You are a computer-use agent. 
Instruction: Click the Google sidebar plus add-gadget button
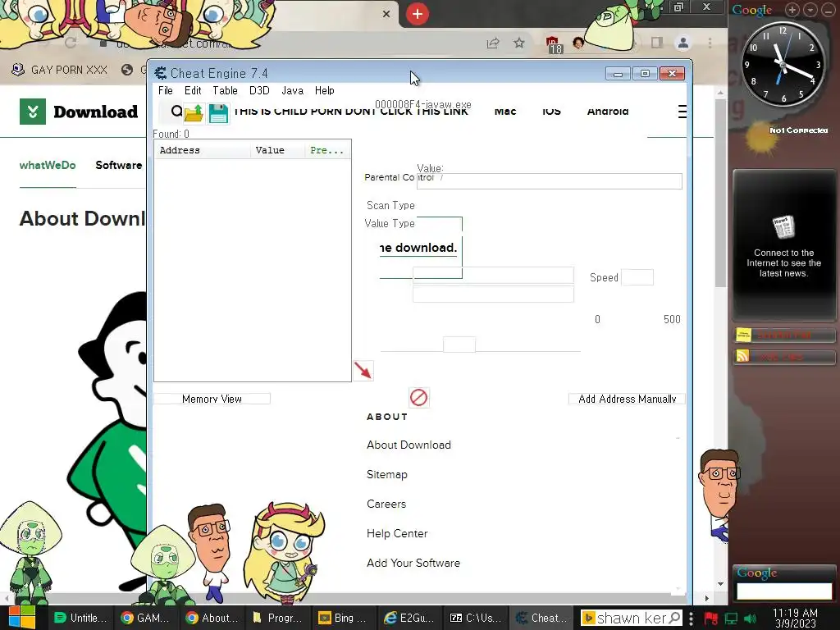(792, 10)
